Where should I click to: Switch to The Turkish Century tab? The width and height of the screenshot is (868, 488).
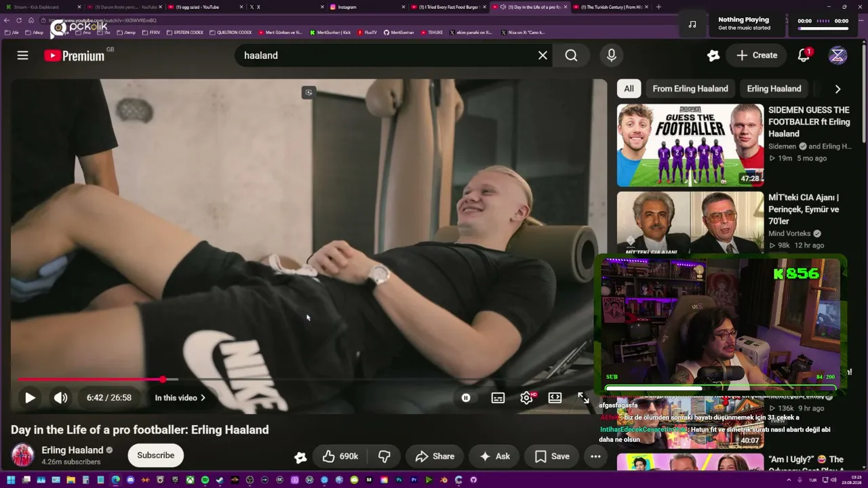(611, 7)
